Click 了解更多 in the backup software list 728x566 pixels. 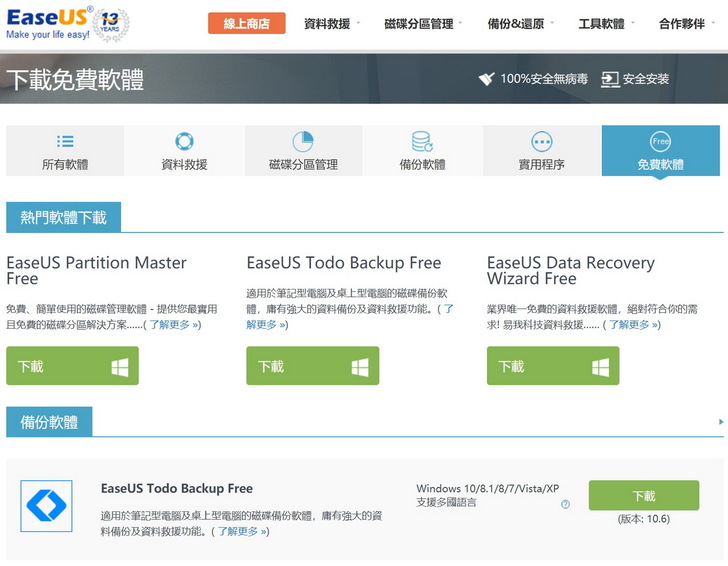(x=243, y=531)
